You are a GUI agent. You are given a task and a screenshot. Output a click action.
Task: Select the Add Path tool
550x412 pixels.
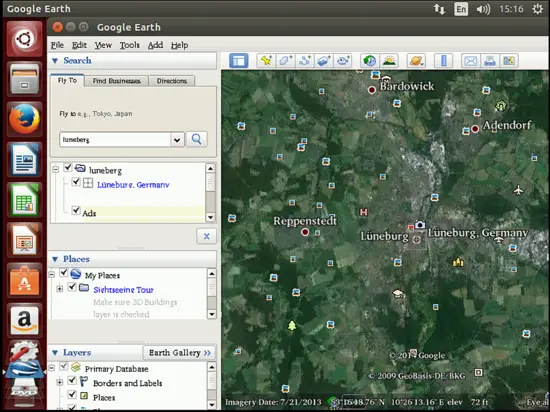pyautogui.click(x=304, y=61)
